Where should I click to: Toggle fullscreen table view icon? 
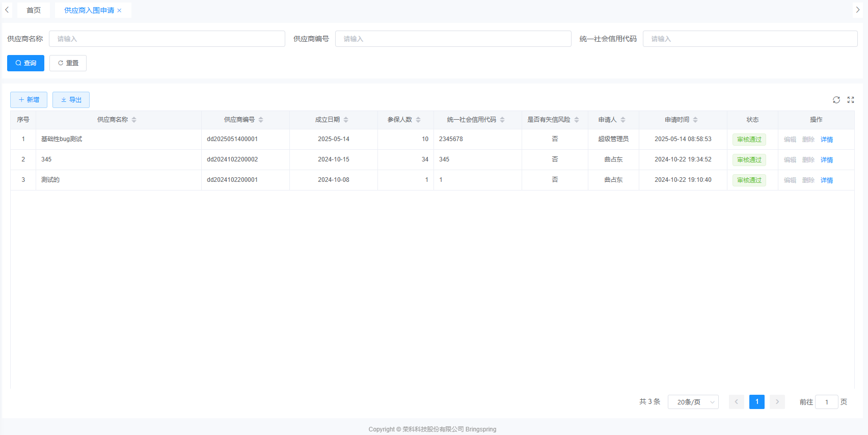(851, 100)
